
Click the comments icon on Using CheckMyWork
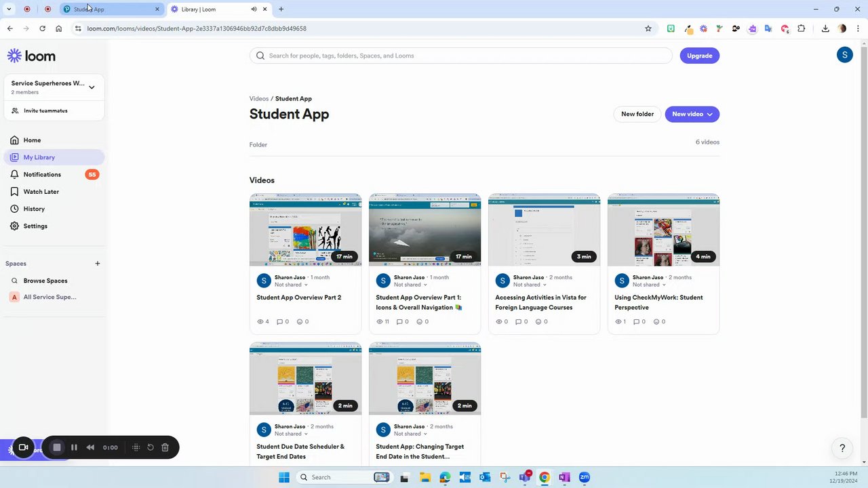coord(637,322)
